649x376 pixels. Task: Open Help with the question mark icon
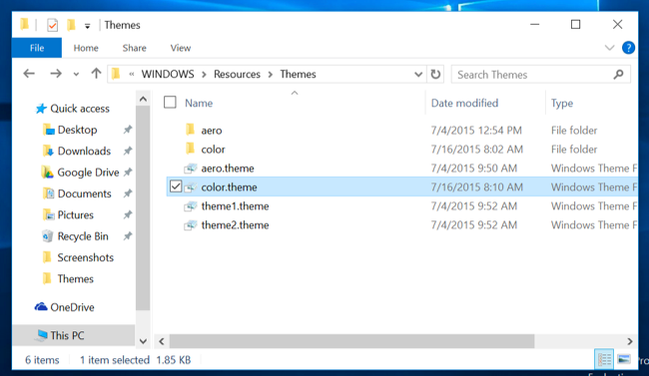pyautogui.click(x=628, y=48)
